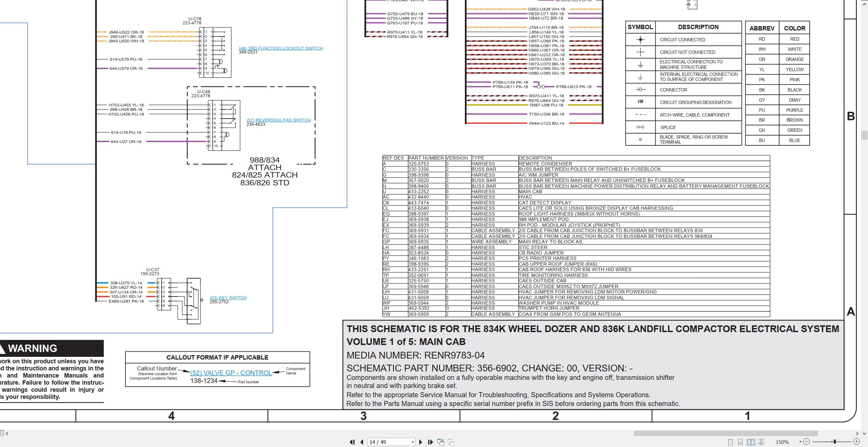This screenshot has width=868, height=447.
Task: Click wire label 614-U578 PU-16
Action: point(126,59)
